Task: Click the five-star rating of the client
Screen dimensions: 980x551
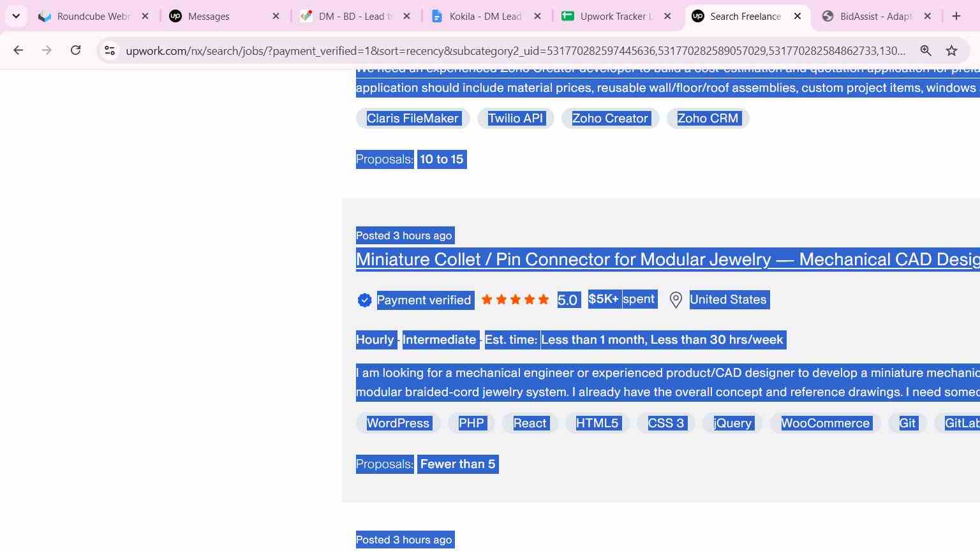Action: pos(515,299)
